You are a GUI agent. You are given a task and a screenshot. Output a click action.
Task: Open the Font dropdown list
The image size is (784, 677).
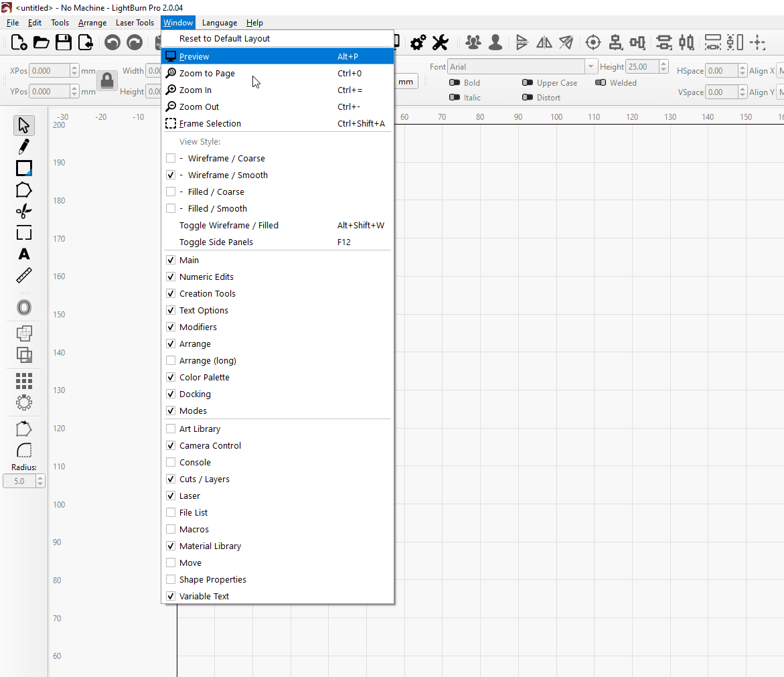pyautogui.click(x=591, y=66)
